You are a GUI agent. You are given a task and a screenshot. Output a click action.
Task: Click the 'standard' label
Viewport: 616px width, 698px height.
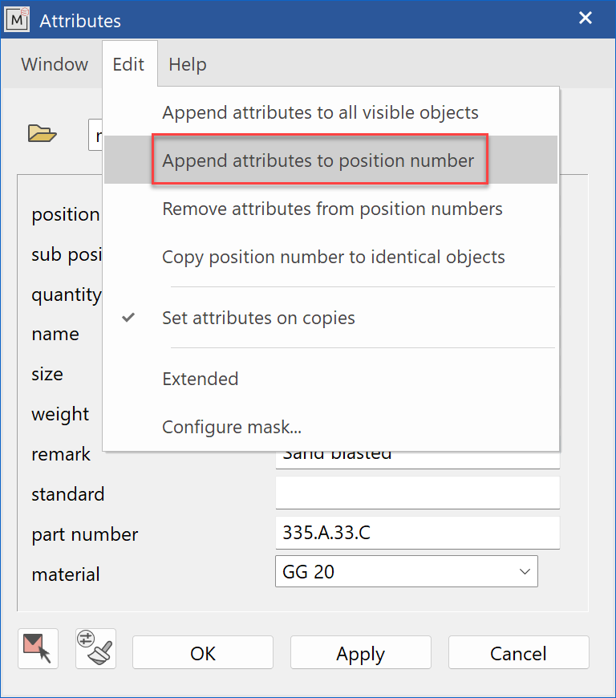click(x=67, y=494)
